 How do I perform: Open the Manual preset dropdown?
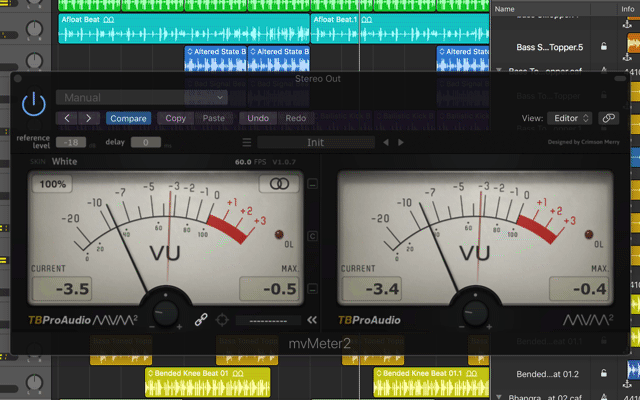click(142, 98)
